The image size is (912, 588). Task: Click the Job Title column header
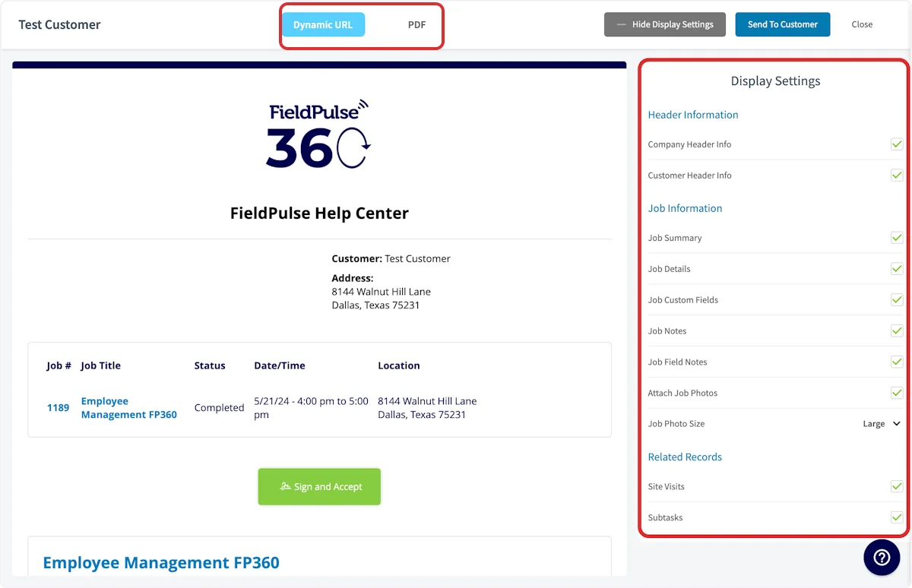click(100, 365)
